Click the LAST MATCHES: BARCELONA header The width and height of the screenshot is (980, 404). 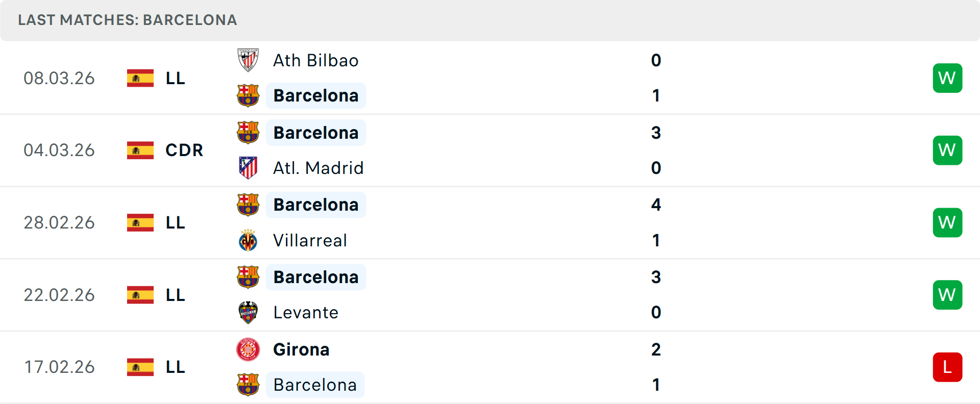[x=127, y=20]
